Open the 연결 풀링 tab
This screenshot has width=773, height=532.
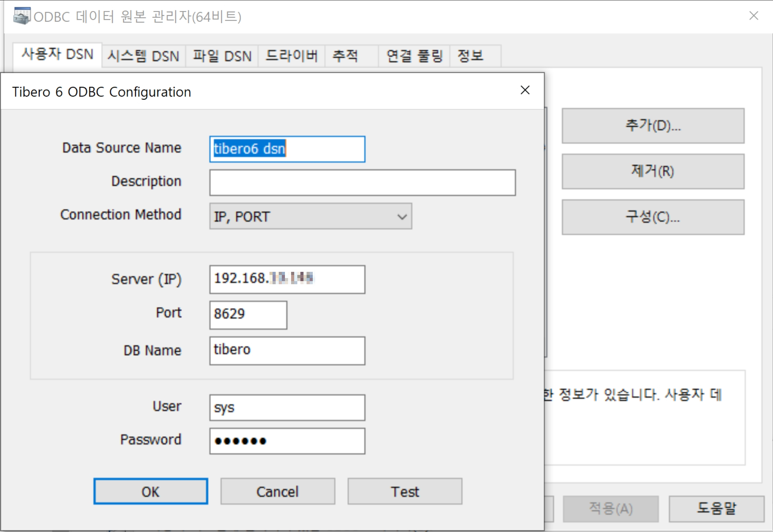[415, 56]
